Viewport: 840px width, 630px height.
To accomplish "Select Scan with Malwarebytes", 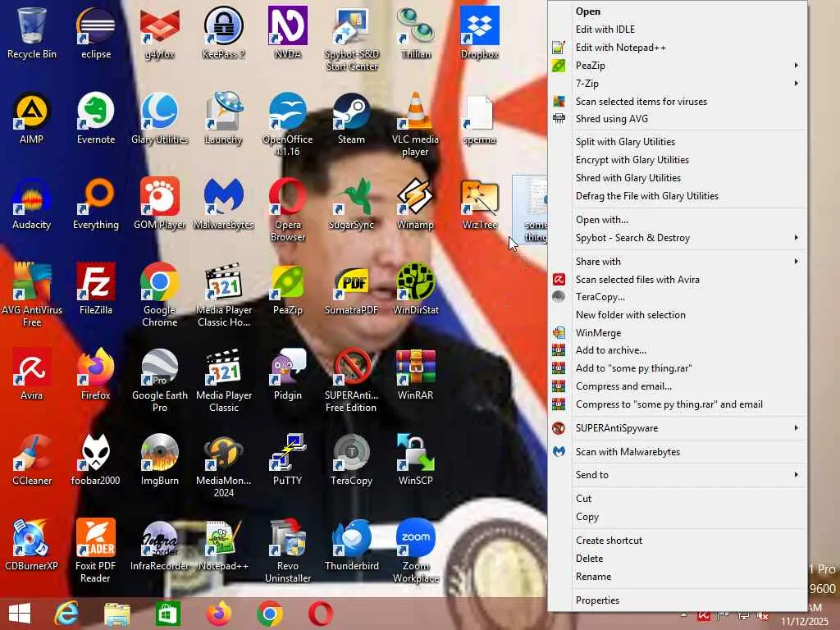I will coord(677,452).
